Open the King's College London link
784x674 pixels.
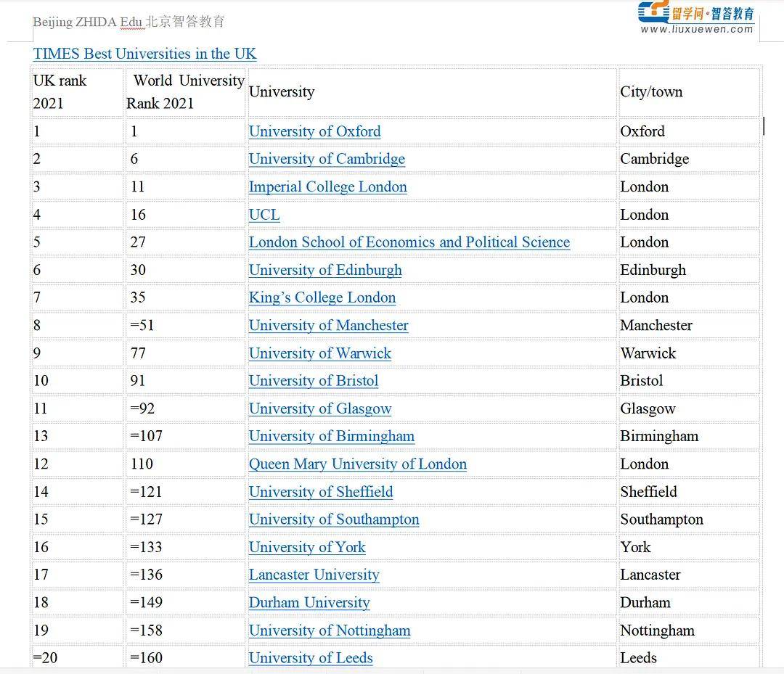[322, 297]
